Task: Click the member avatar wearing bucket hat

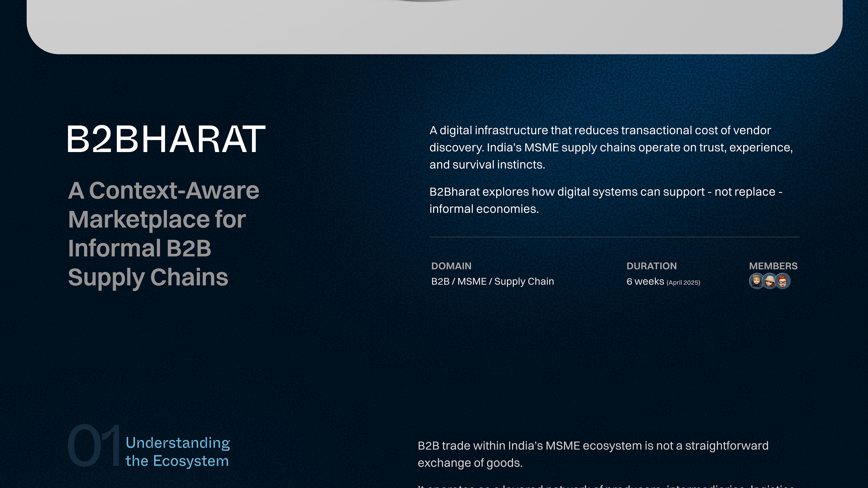Action: coord(769,281)
